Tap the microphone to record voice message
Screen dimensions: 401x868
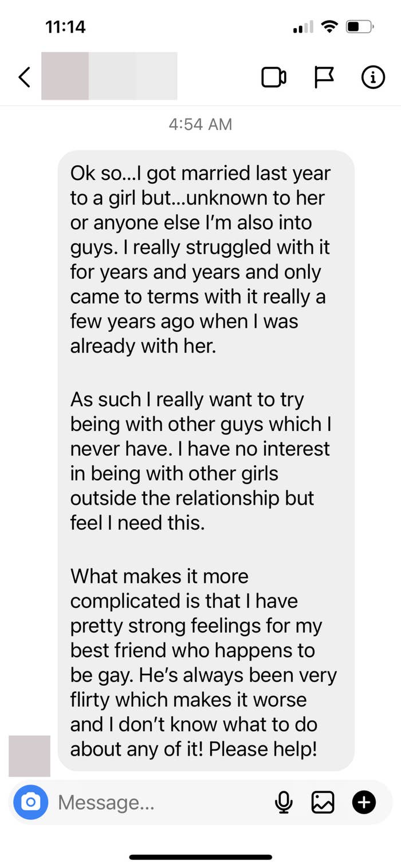tap(283, 803)
